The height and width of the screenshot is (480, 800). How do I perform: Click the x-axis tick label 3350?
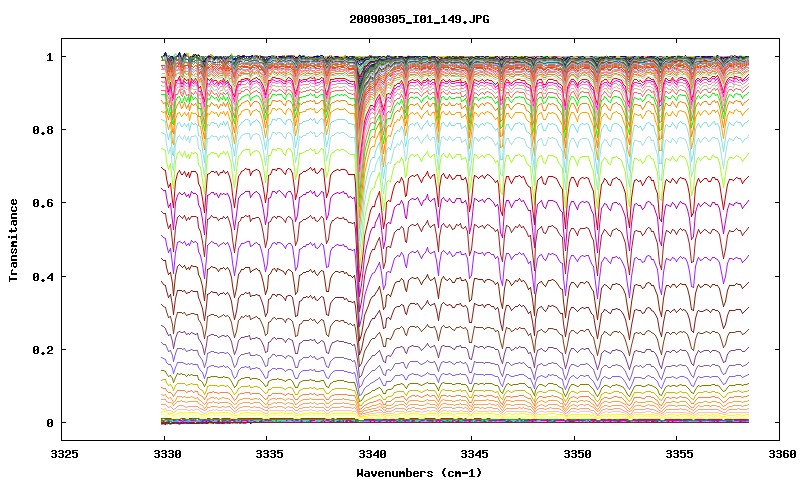click(x=577, y=454)
